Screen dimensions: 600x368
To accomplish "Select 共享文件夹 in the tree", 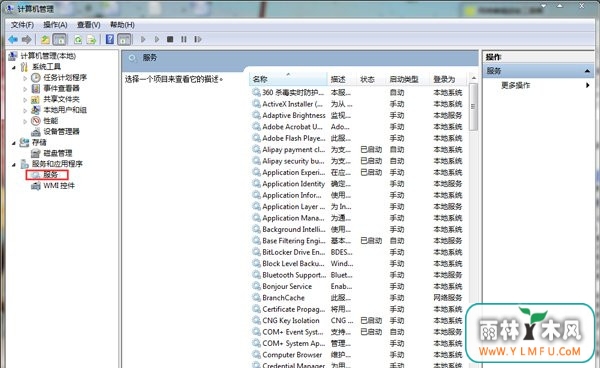I will coord(61,99).
